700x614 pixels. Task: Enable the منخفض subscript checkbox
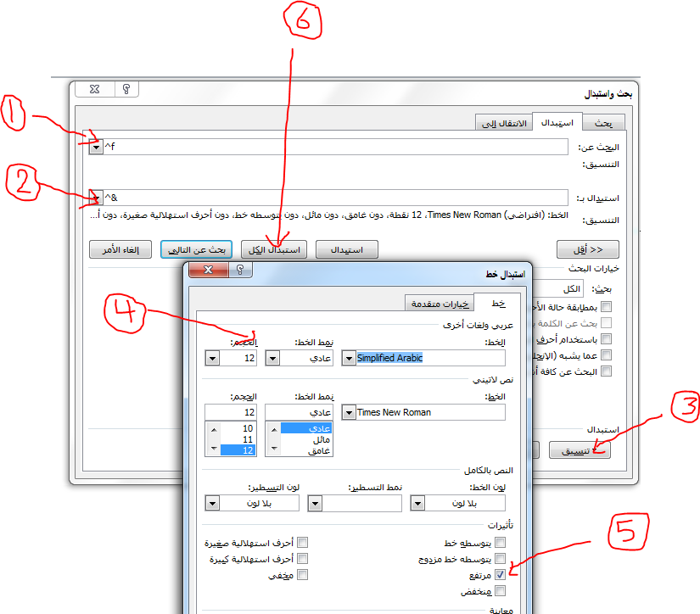coord(500,590)
